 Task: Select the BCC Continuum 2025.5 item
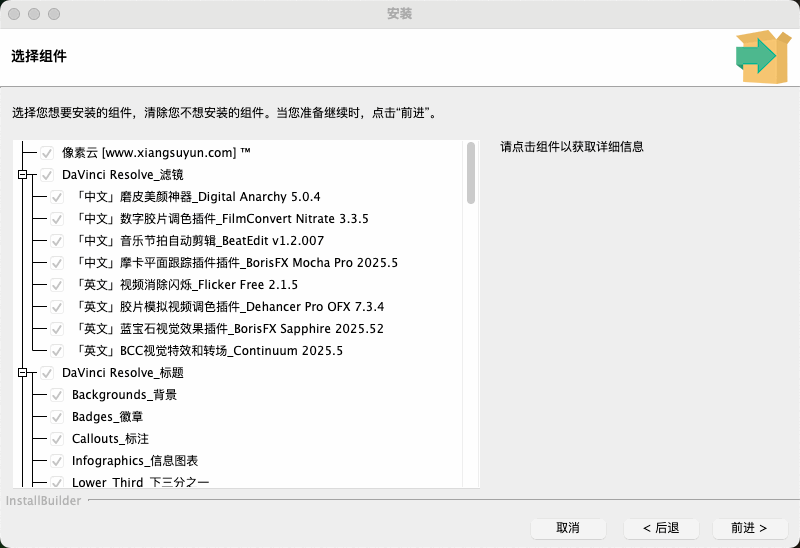pyautogui.click(x=208, y=351)
